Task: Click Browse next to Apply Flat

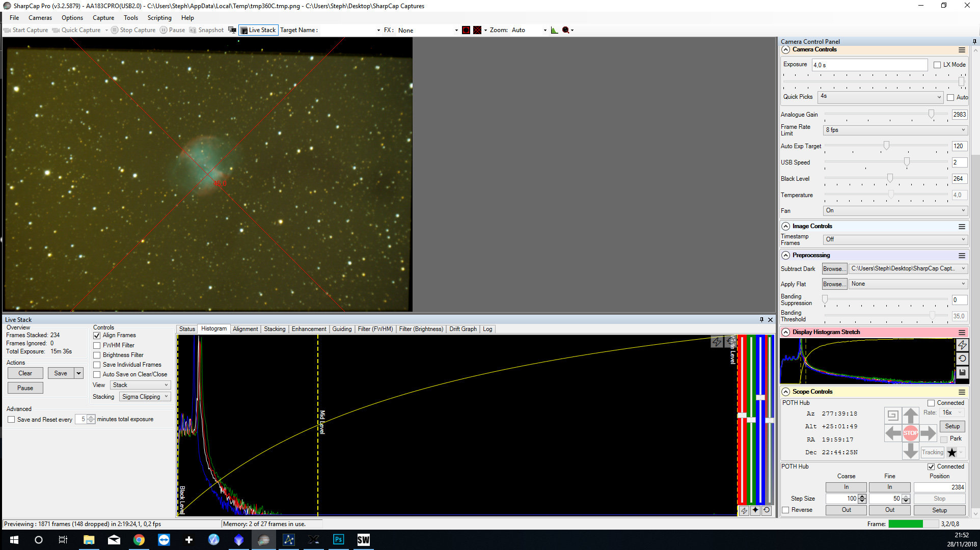Action: pos(834,284)
